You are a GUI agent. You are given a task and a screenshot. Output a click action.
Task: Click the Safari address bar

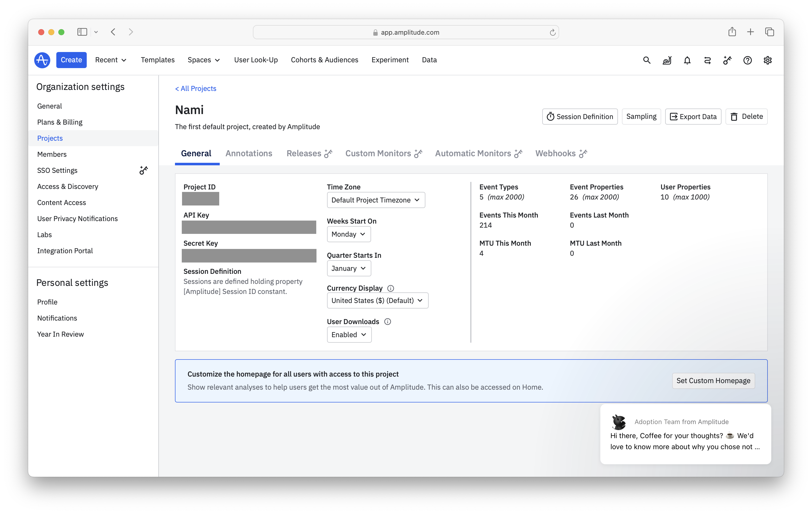tap(406, 32)
